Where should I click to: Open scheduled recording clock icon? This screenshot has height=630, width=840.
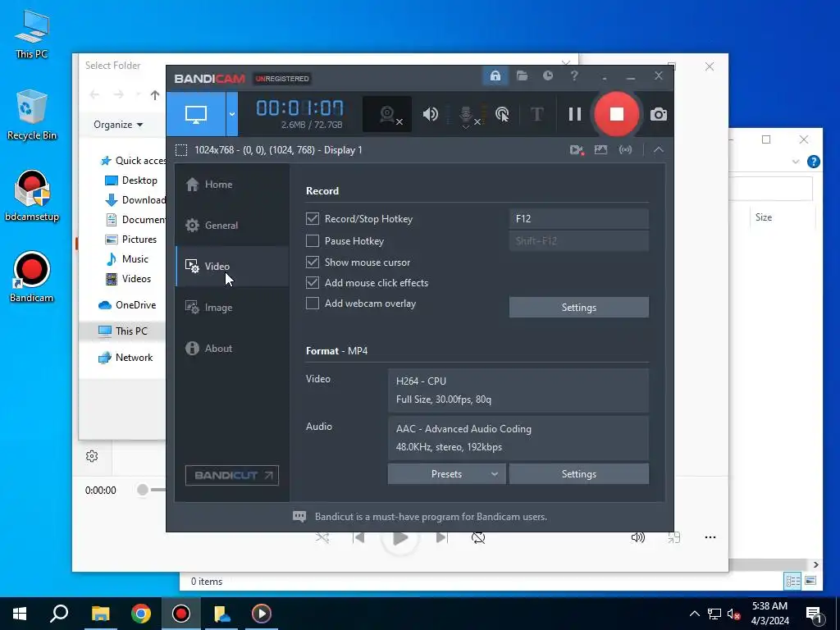pos(548,76)
